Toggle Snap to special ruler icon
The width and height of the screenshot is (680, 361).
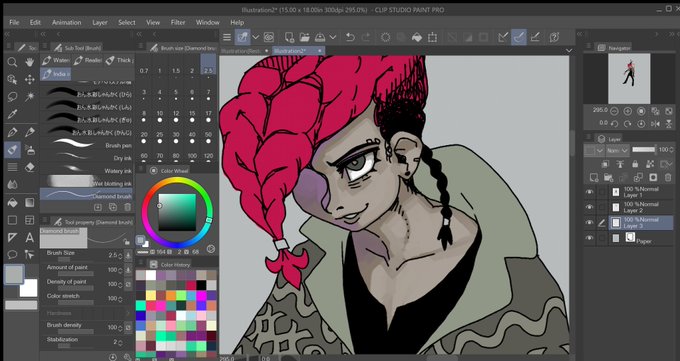[x=519, y=37]
